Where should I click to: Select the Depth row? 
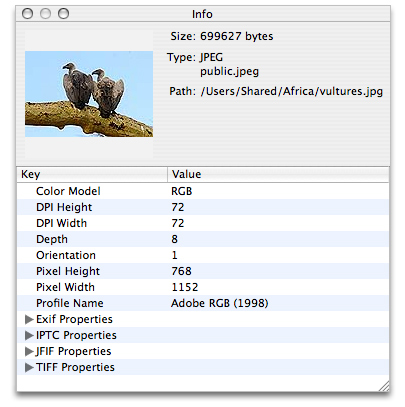[x=203, y=239]
